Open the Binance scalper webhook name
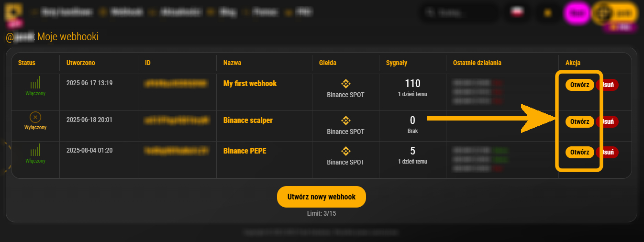This screenshot has width=644, height=242. pos(248,120)
